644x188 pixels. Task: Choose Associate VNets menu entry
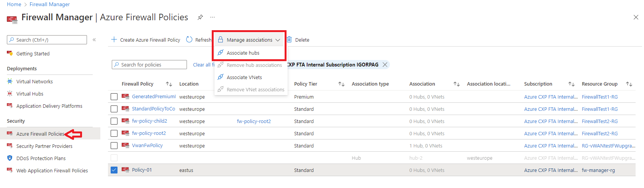(244, 78)
